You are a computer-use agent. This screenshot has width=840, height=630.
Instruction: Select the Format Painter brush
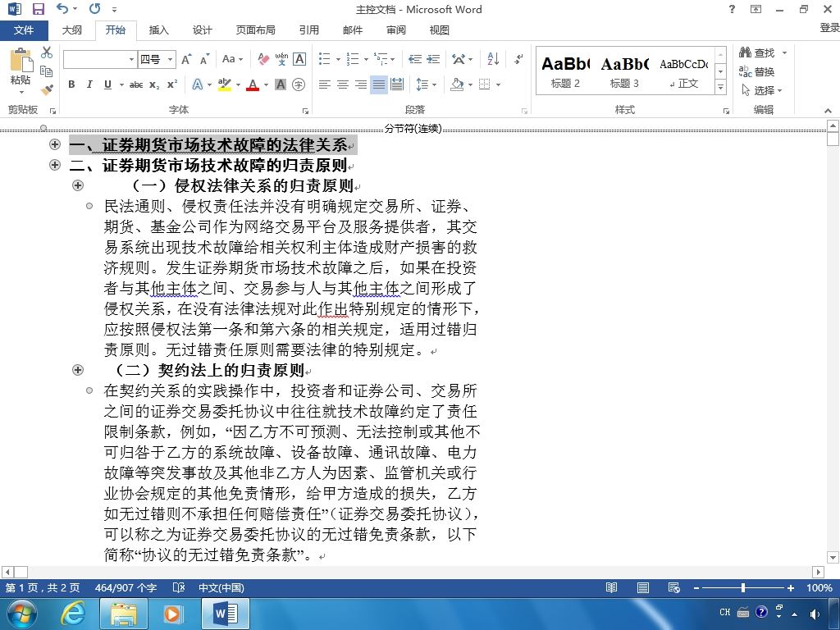pyautogui.click(x=47, y=89)
